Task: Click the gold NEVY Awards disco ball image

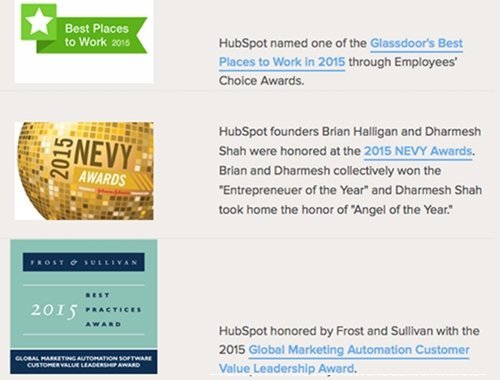Action: [84, 171]
